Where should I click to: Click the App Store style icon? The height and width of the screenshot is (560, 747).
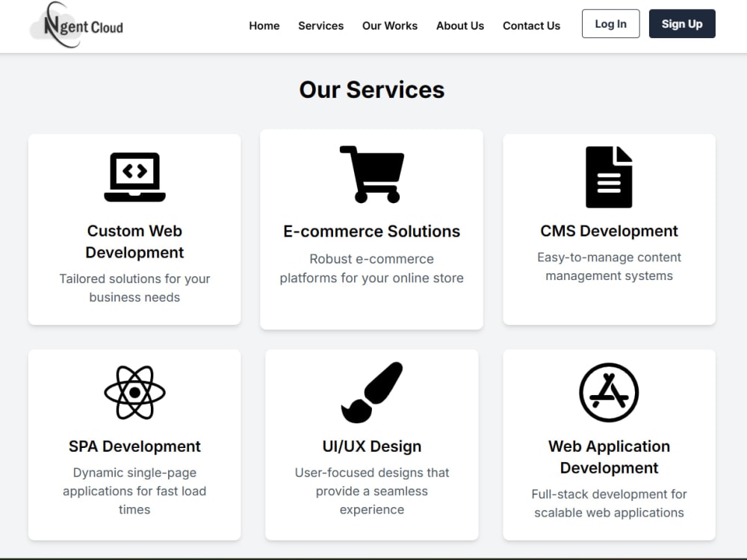(x=609, y=393)
